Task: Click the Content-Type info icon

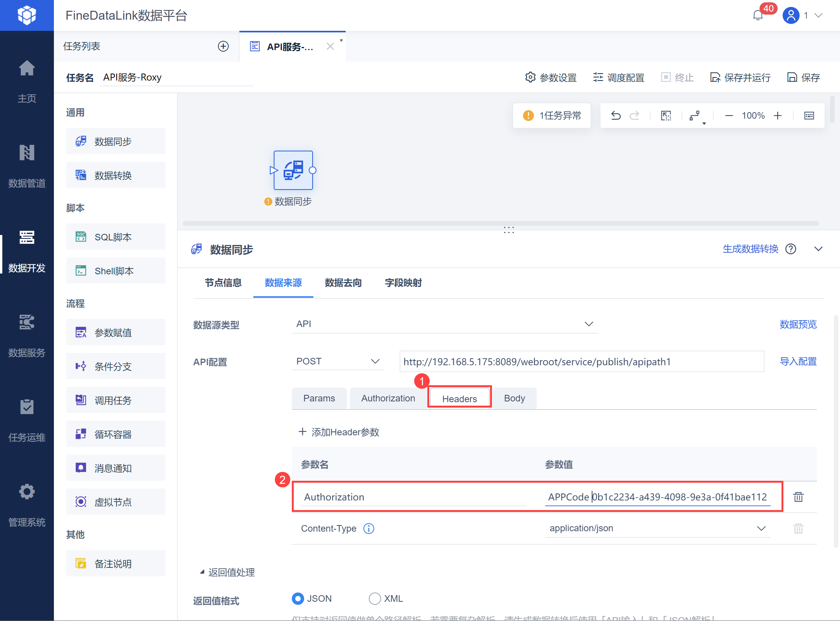Action: tap(369, 529)
